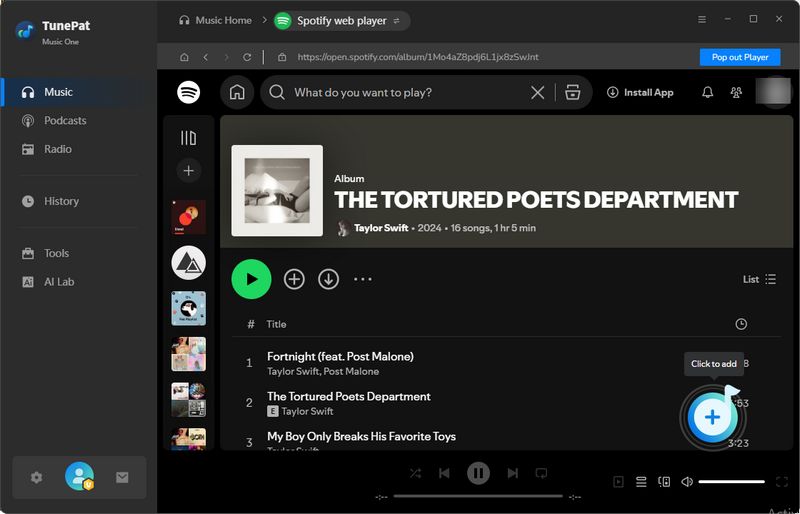This screenshot has height=514, width=800.
Task: Click the floating blue Click to add button
Action: click(x=712, y=417)
